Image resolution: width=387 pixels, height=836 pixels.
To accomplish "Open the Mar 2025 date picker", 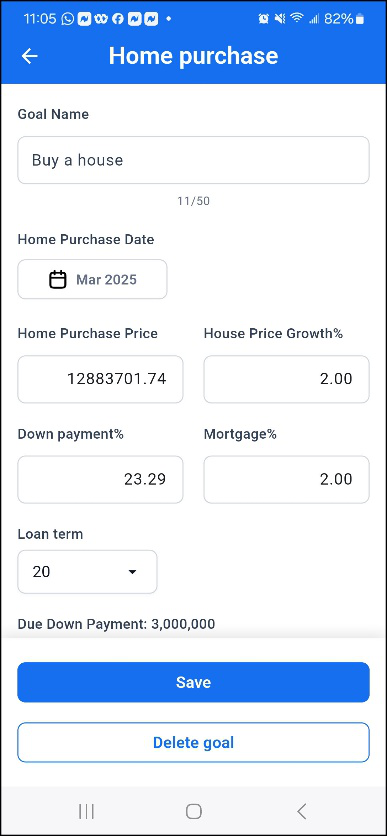I will click(x=92, y=279).
